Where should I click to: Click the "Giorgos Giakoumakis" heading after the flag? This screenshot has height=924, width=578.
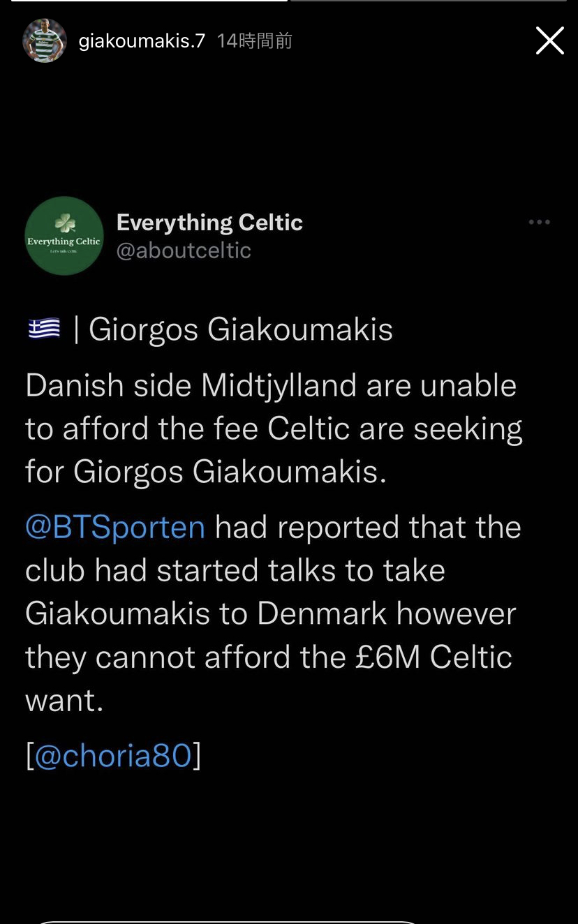[x=241, y=329]
